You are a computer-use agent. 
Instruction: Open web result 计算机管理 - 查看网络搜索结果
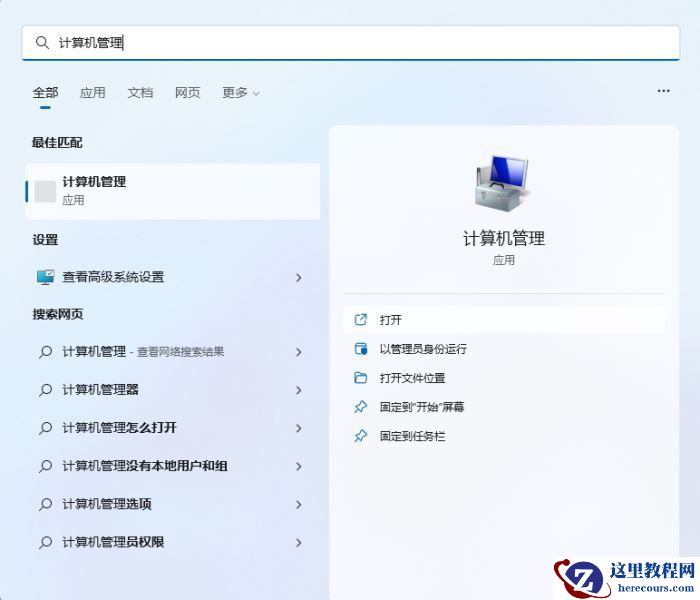coord(173,352)
